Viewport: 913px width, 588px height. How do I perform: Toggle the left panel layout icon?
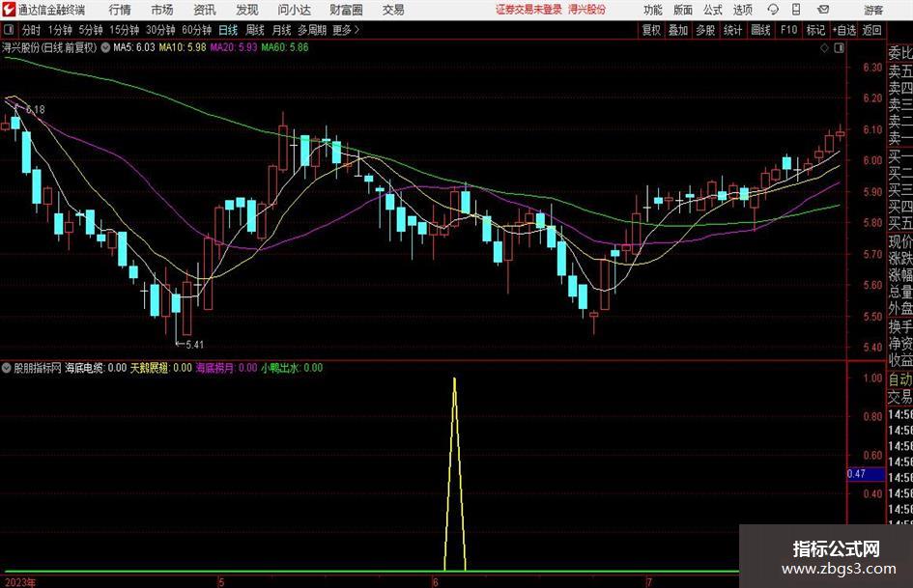[x=9, y=30]
